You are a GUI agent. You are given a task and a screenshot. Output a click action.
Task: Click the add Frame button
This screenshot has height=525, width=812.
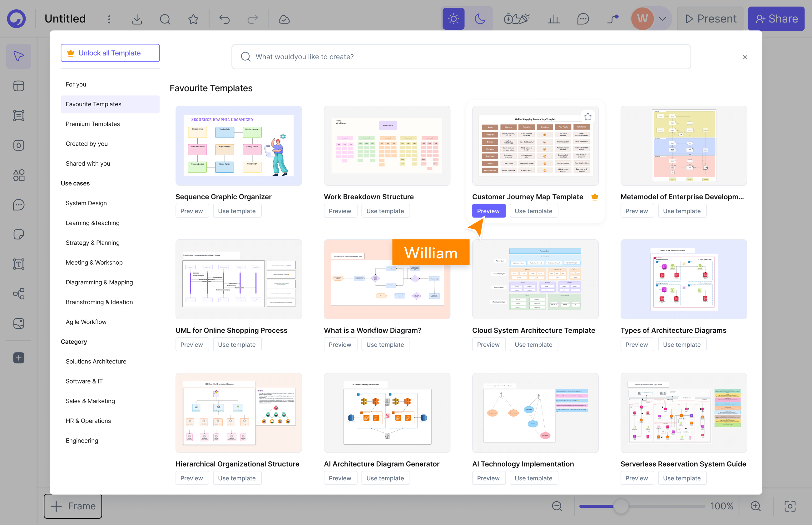pyautogui.click(x=73, y=506)
